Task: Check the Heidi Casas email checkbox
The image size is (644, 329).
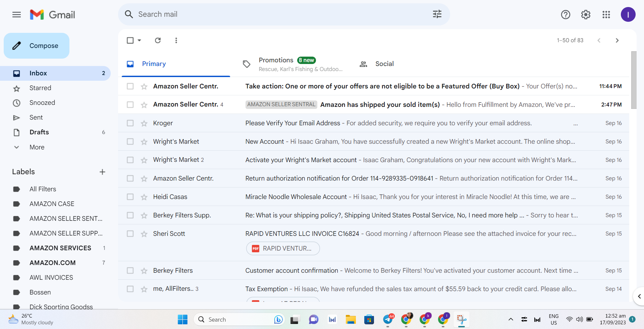Action: tap(130, 197)
